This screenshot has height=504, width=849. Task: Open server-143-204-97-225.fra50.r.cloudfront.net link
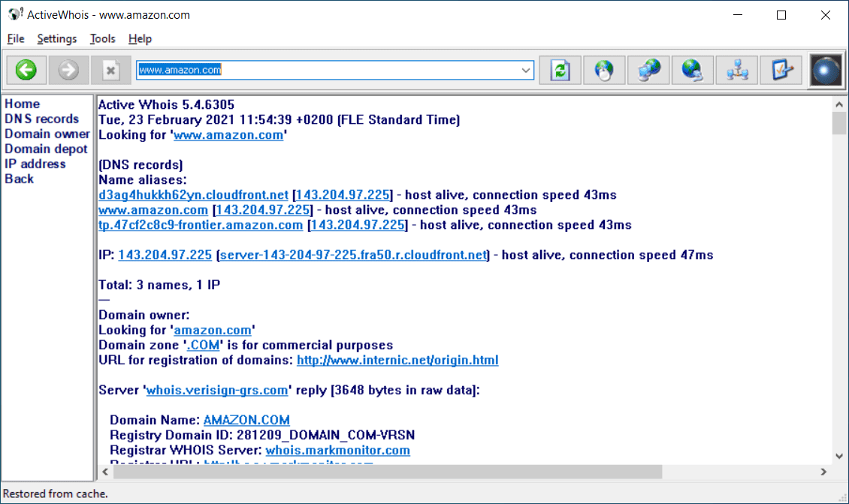pyautogui.click(x=353, y=255)
